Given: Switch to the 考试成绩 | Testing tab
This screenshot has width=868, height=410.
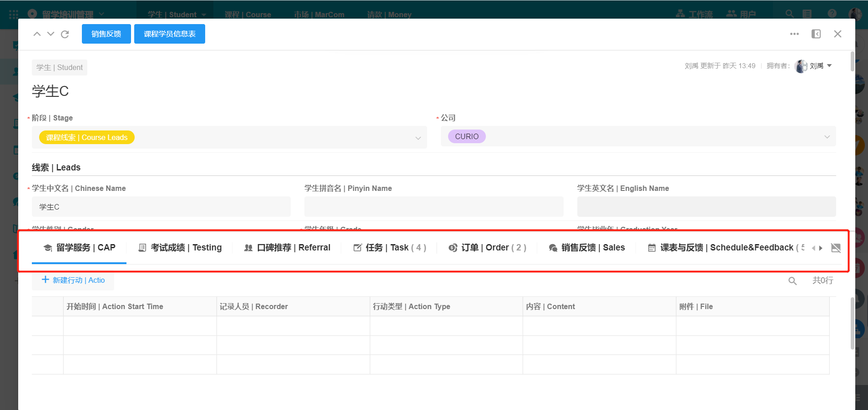Looking at the screenshot, I should coord(180,248).
